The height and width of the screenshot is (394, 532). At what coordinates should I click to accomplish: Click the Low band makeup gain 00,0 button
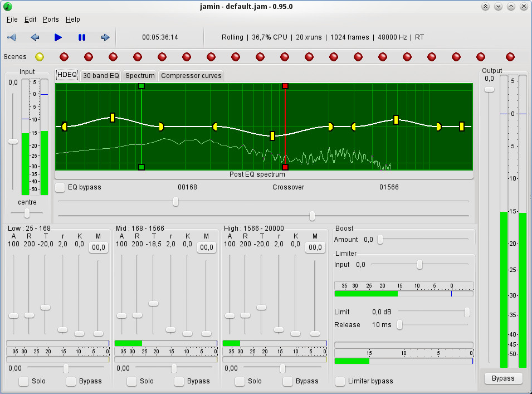pos(99,247)
